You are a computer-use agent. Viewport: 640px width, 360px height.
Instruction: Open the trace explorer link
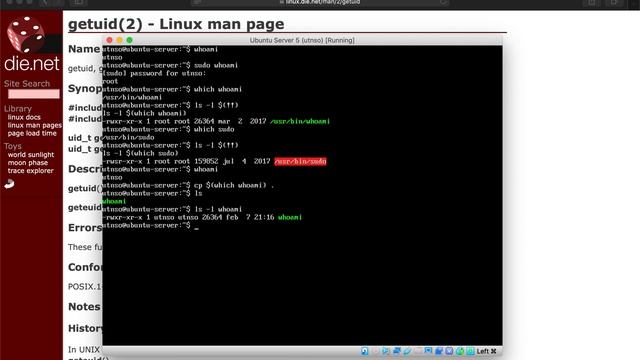tap(30, 171)
